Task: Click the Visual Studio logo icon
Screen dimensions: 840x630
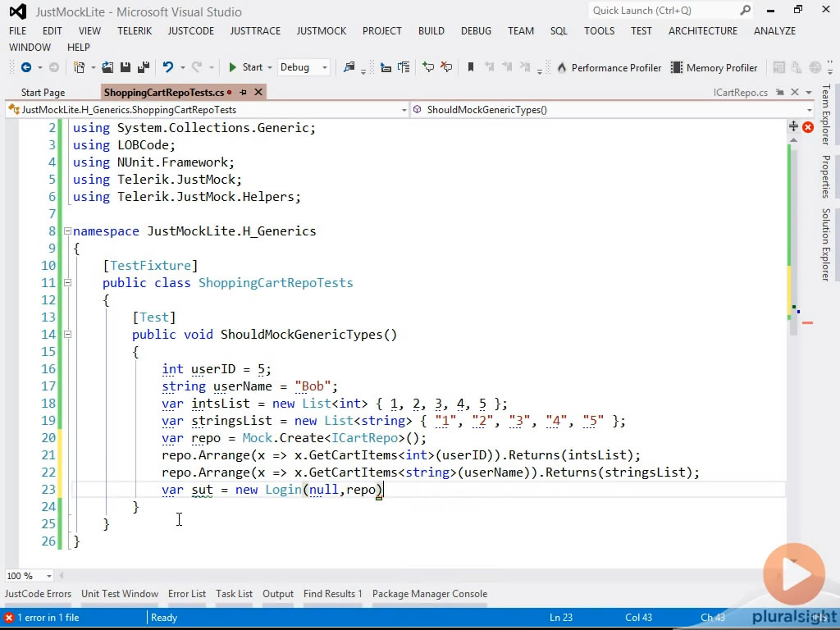Action: tap(18, 11)
